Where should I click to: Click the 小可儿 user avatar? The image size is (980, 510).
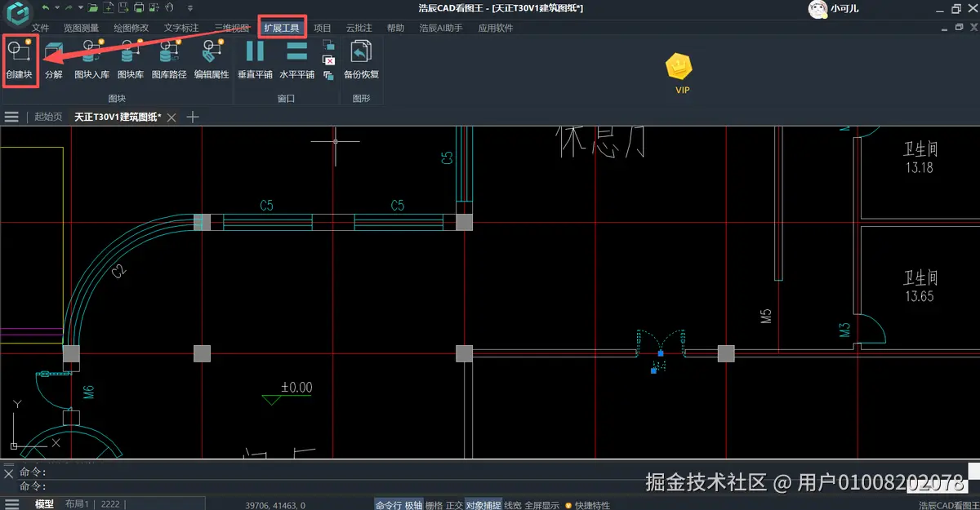[817, 9]
